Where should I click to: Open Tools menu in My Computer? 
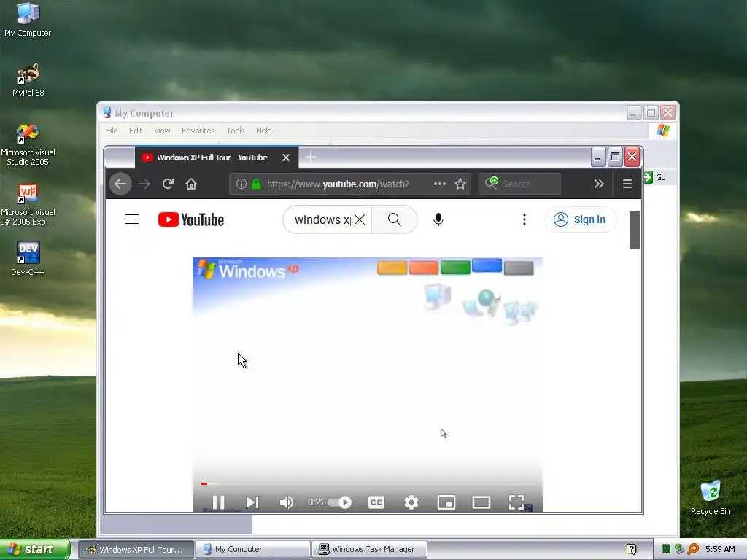pos(236,131)
